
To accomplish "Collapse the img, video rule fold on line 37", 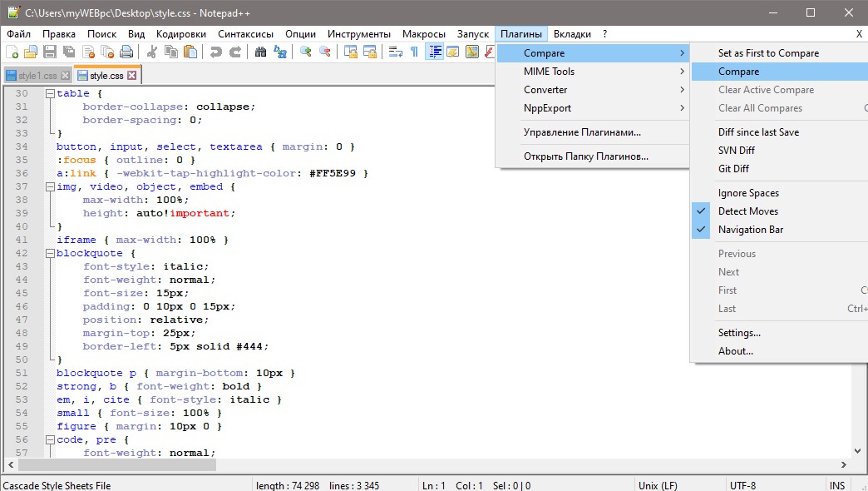I will (x=50, y=186).
